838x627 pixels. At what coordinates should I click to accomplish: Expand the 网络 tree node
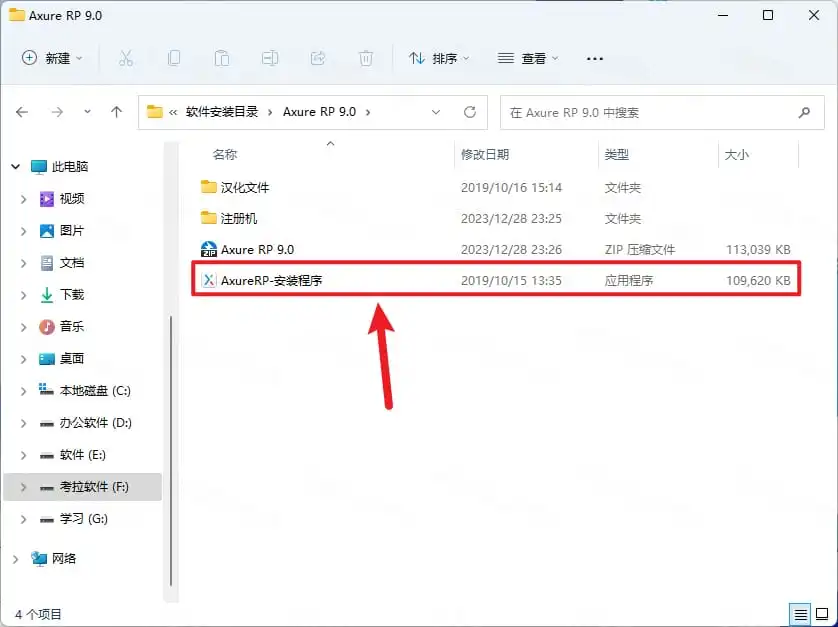point(15,559)
